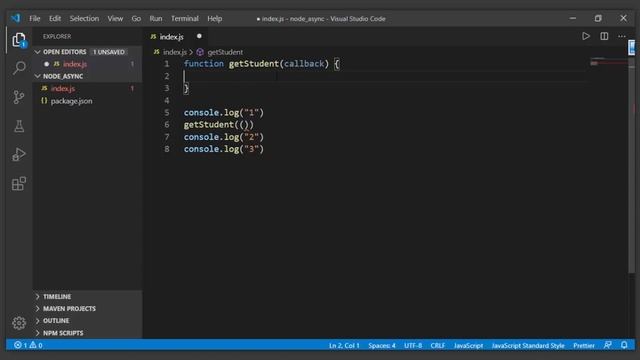Open the feedback icon in status bar
The width and height of the screenshot is (640, 360).
[608, 345]
